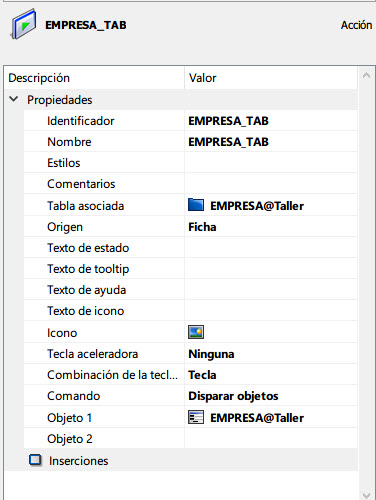The image size is (376, 500).
Task: Click the Tecla value of Combinación row
Action: coord(202,375)
